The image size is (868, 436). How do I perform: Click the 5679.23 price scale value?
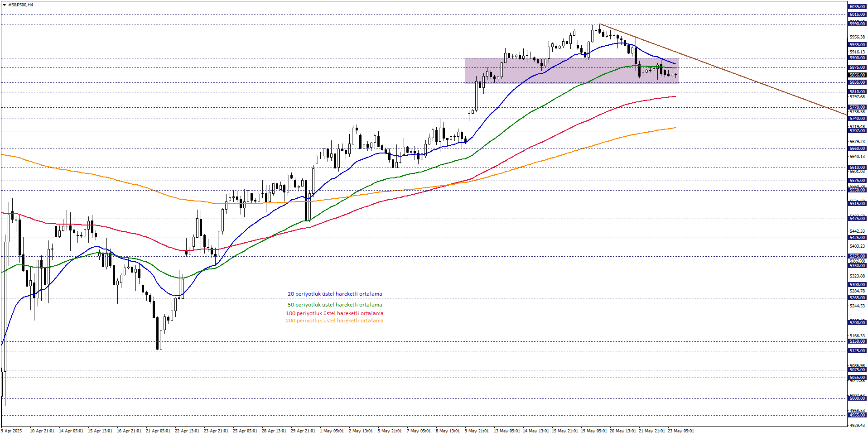point(857,142)
